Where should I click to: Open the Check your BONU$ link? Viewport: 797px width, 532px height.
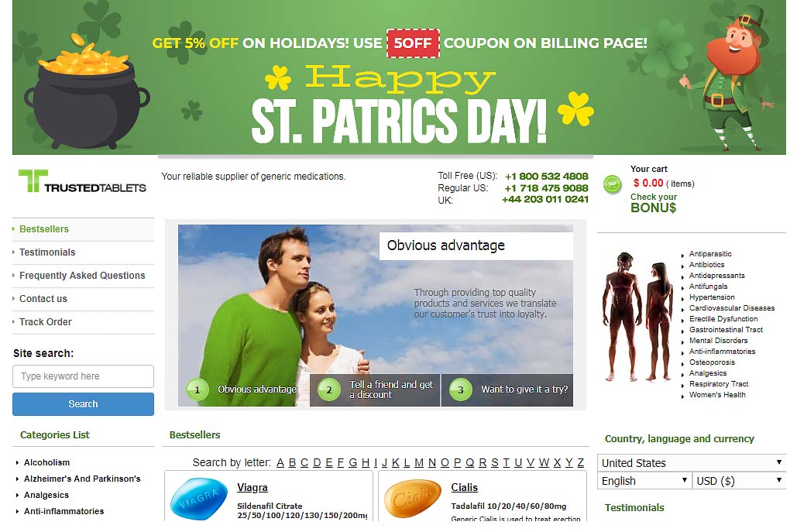[x=654, y=203]
